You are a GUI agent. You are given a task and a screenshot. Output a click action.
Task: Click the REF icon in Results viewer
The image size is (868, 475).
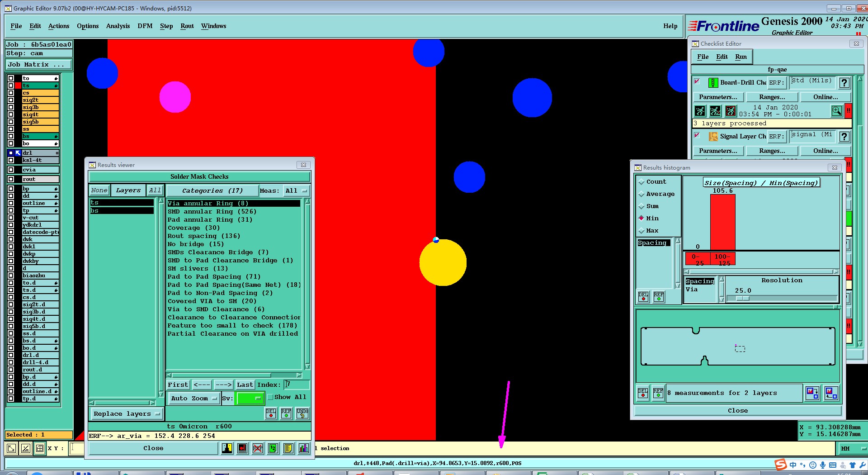click(x=286, y=413)
